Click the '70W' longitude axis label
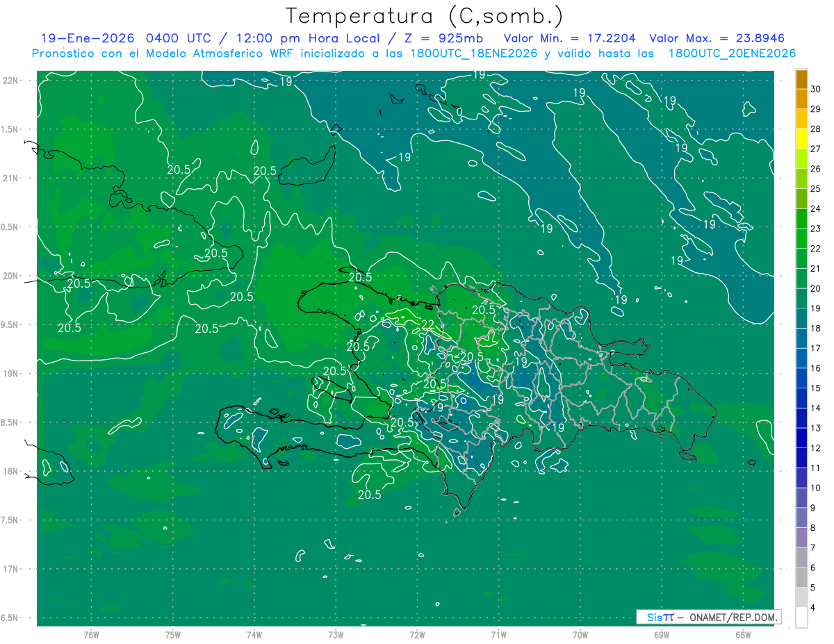 pos(580,635)
